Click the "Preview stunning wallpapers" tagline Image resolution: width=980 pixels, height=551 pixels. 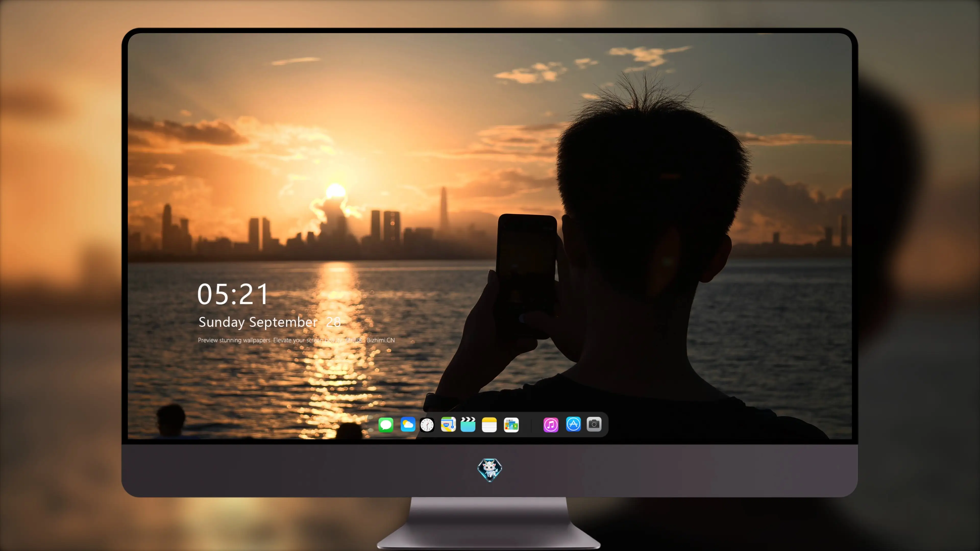(x=296, y=340)
